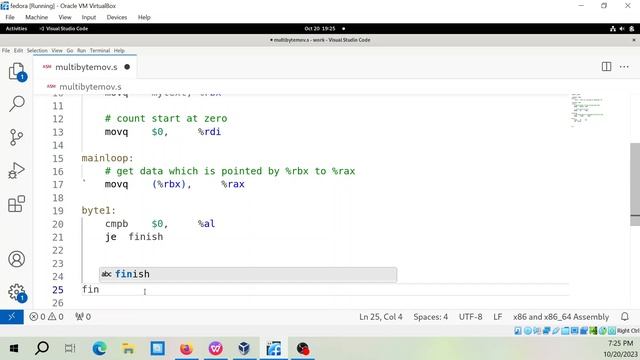Open Run and Debug view

pyautogui.click(x=17, y=170)
